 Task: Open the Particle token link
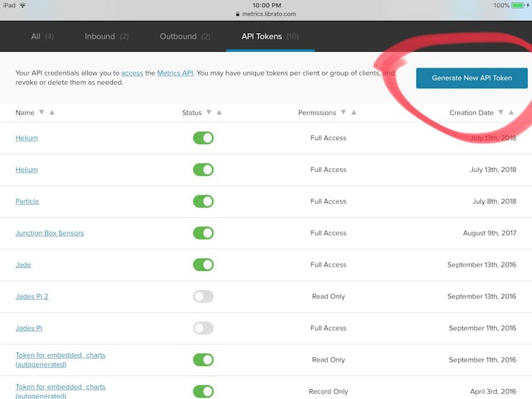pyautogui.click(x=27, y=201)
